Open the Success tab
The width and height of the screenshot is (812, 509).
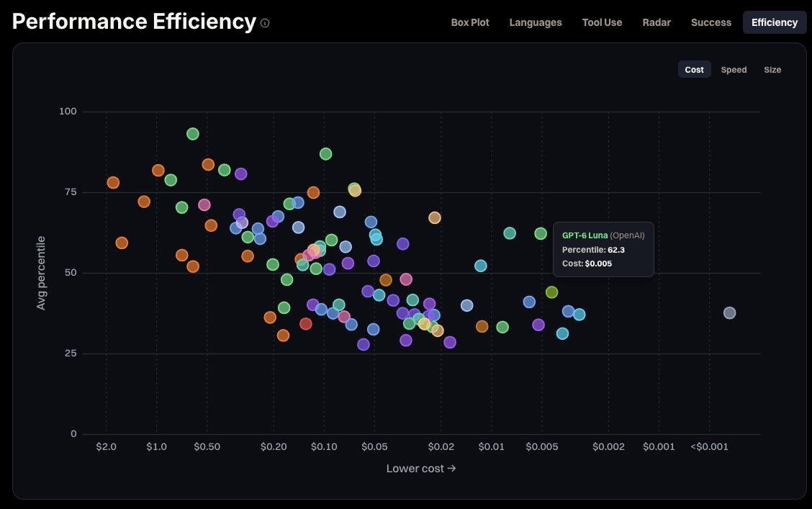coord(711,22)
